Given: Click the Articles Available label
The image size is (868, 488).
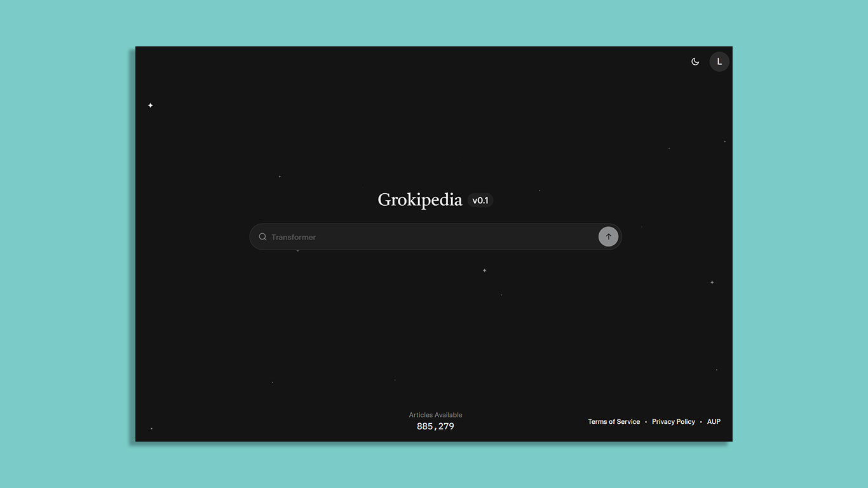Looking at the screenshot, I should point(435,415).
